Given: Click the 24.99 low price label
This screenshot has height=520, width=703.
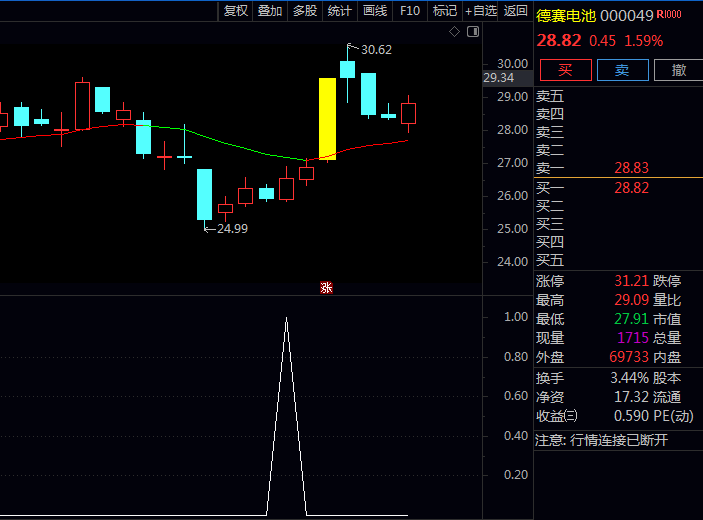Looking at the screenshot, I should coord(232,229).
